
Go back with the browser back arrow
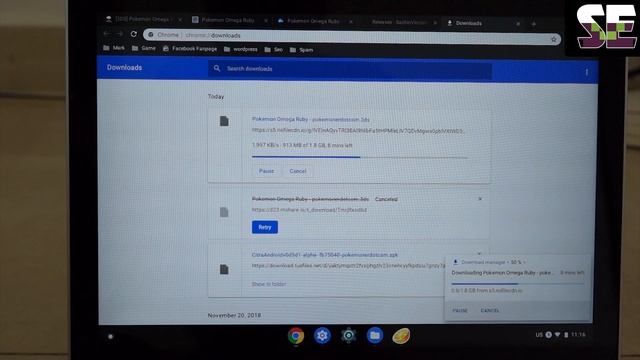click(x=106, y=33)
